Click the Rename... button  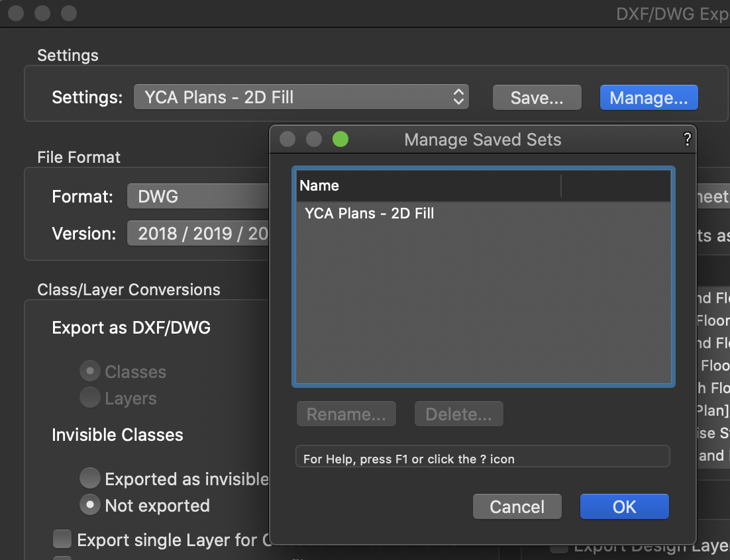click(346, 414)
